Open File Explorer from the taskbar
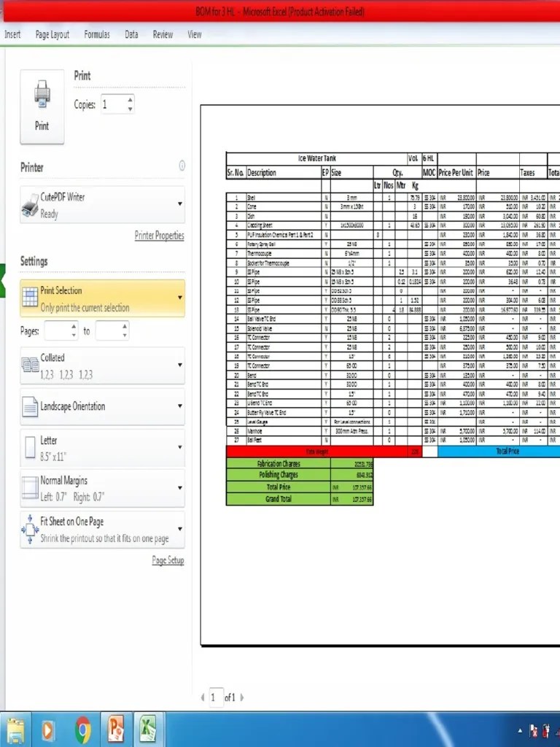 click(x=16, y=729)
